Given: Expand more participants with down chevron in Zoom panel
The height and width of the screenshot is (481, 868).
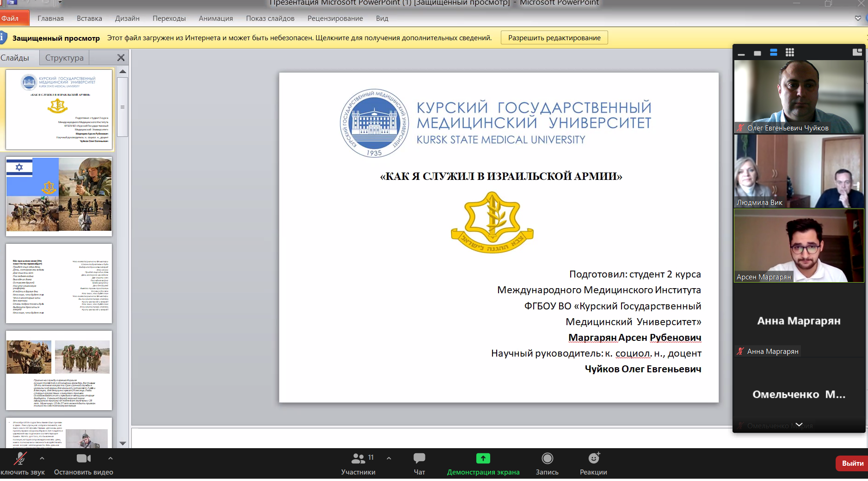Looking at the screenshot, I should click(x=799, y=425).
